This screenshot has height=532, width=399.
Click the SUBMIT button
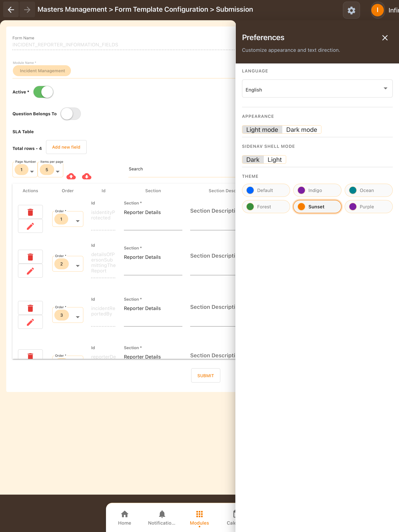(206, 375)
